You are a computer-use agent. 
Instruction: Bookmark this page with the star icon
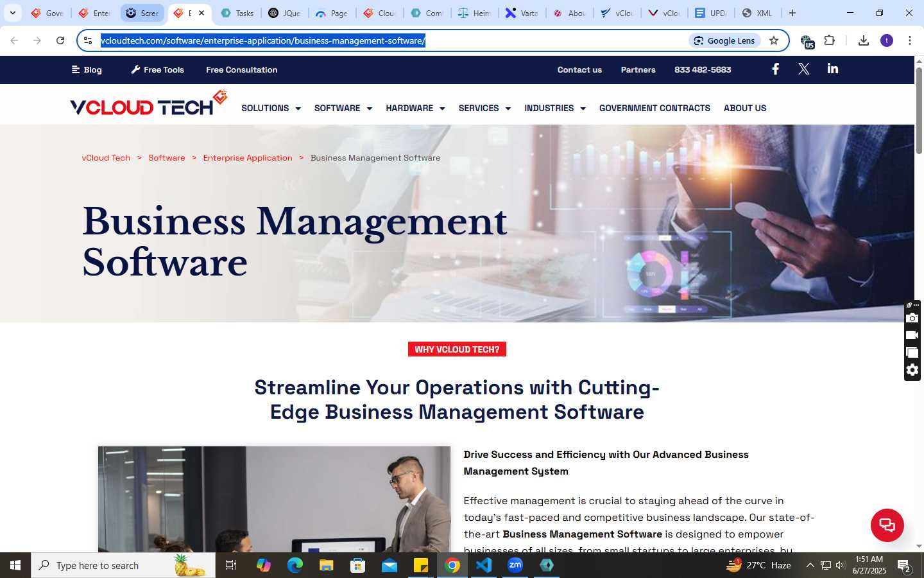[774, 40]
